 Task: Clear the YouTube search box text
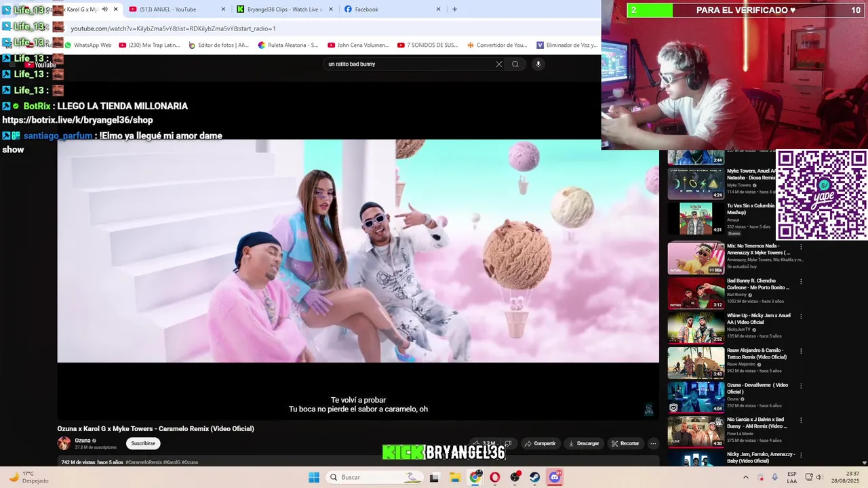pyautogui.click(x=499, y=64)
